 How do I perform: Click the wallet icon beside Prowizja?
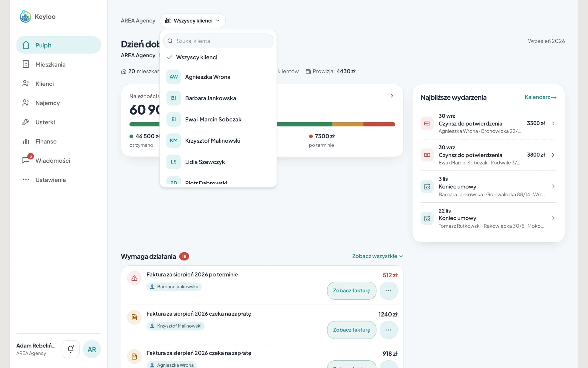[x=308, y=72]
